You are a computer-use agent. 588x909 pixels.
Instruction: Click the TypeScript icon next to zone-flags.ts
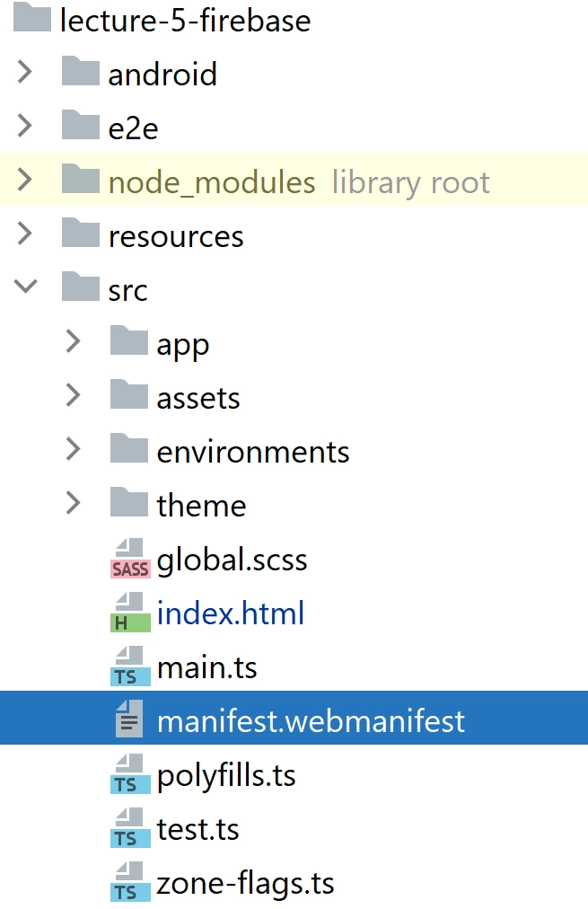(x=129, y=883)
